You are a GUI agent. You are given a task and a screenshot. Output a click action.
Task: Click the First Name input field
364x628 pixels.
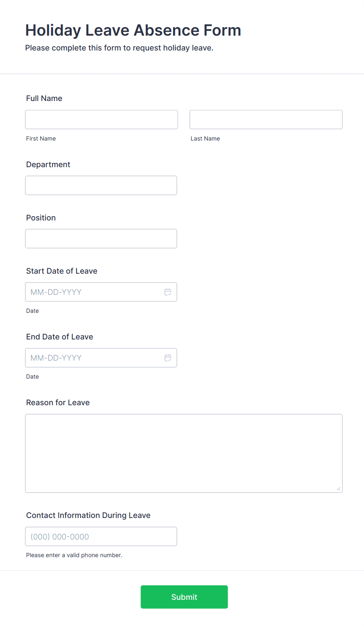101,119
